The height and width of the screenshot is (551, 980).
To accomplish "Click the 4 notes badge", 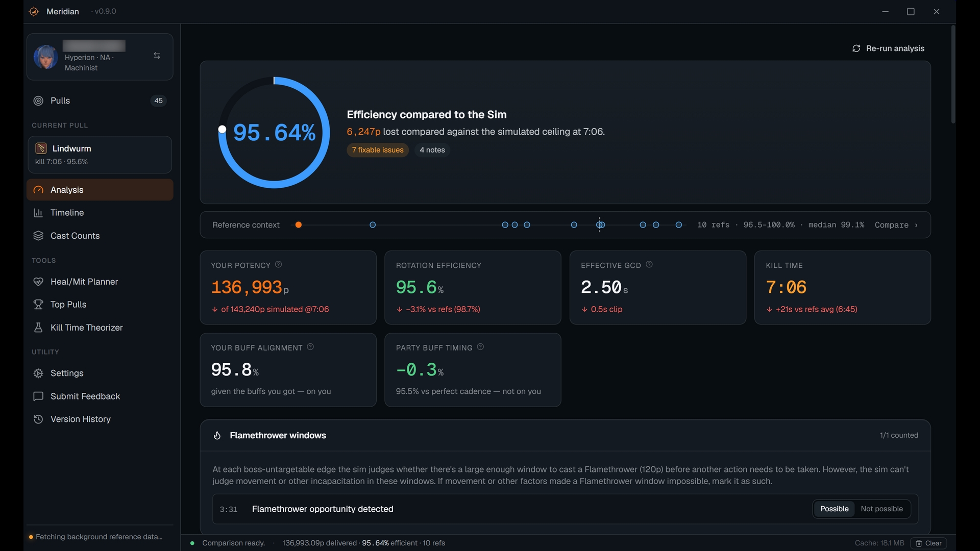I will pyautogui.click(x=432, y=150).
